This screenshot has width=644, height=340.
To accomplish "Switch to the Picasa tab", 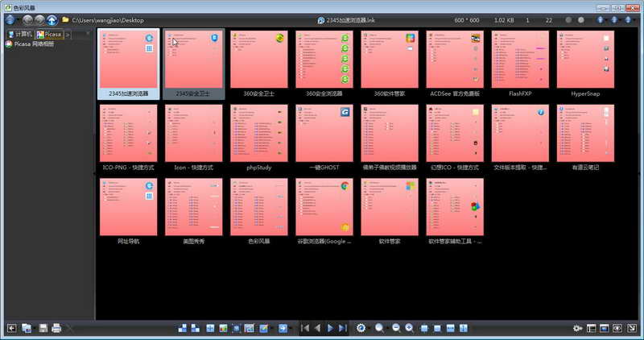I will click(49, 35).
